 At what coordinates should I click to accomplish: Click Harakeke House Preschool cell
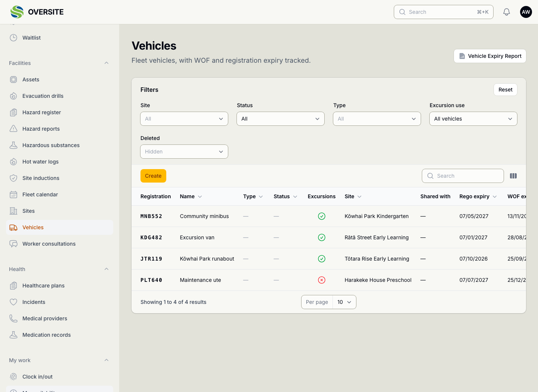[378, 280]
